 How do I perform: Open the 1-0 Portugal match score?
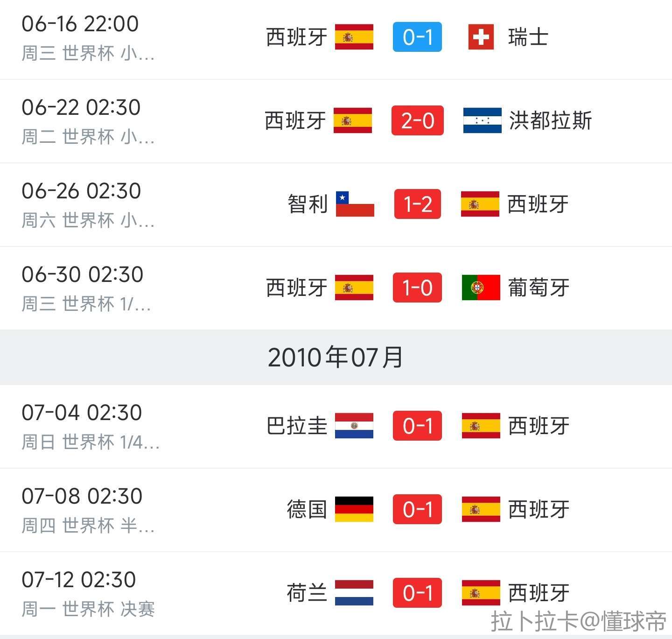point(417,288)
